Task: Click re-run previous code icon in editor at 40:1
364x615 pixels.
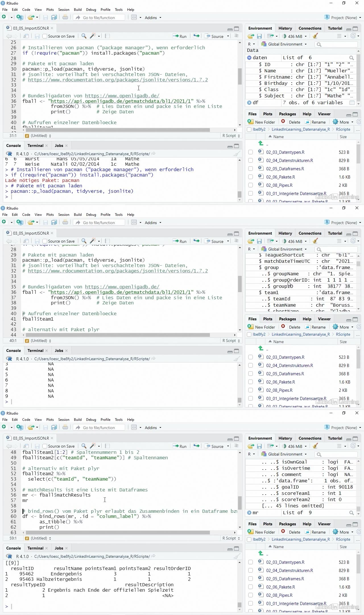Action: (x=196, y=241)
